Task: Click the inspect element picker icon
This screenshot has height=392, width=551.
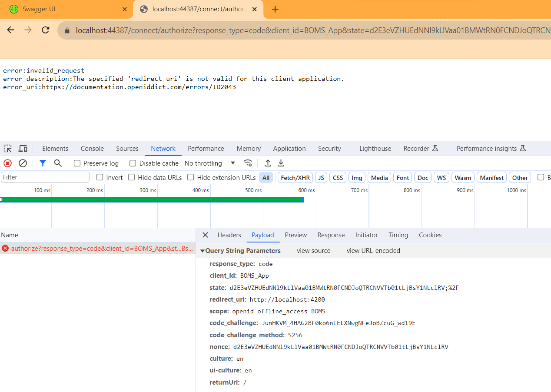Action: 8,149
